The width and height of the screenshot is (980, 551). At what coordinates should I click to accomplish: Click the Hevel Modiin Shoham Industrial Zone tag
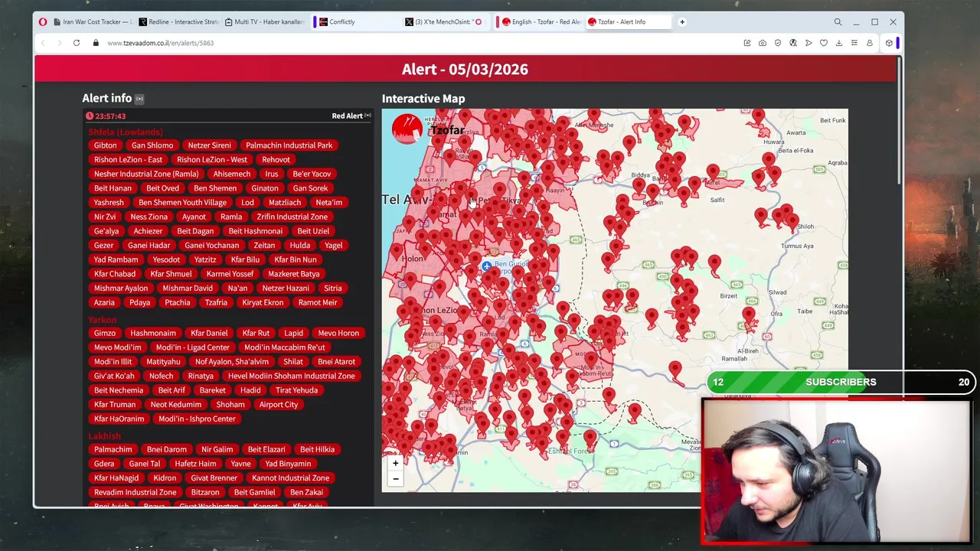pyautogui.click(x=291, y=376)
